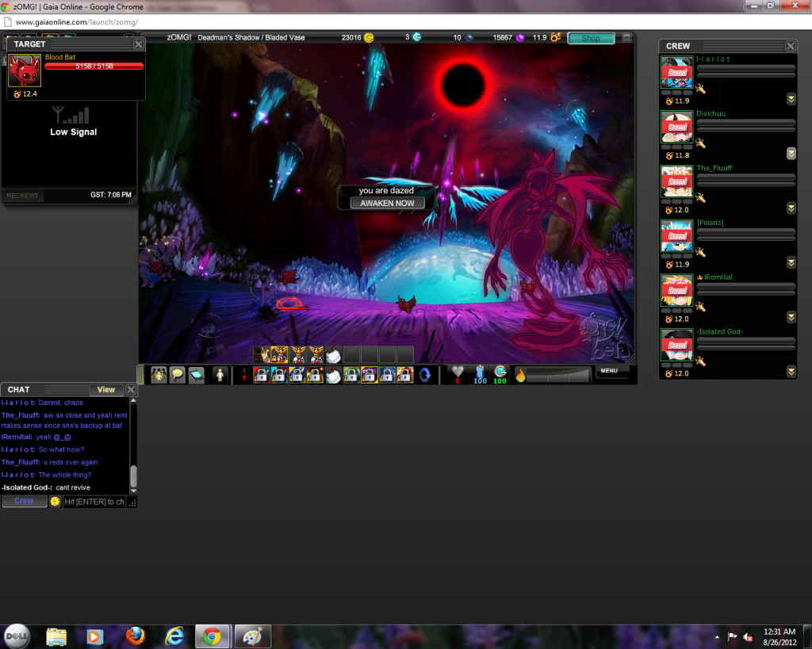Select the purple highlighted locked ring slot
The width and height of the screenshot is (812, 649).
pos(370,375)
